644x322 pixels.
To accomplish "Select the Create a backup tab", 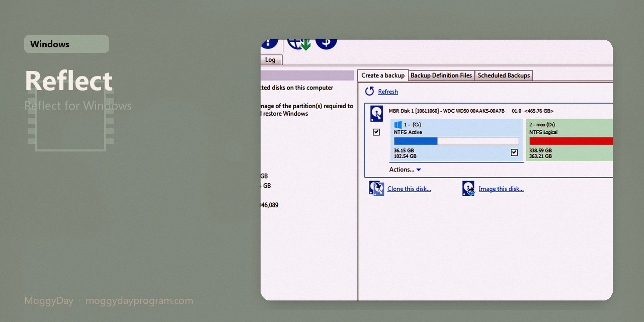I will coord(383,75).
